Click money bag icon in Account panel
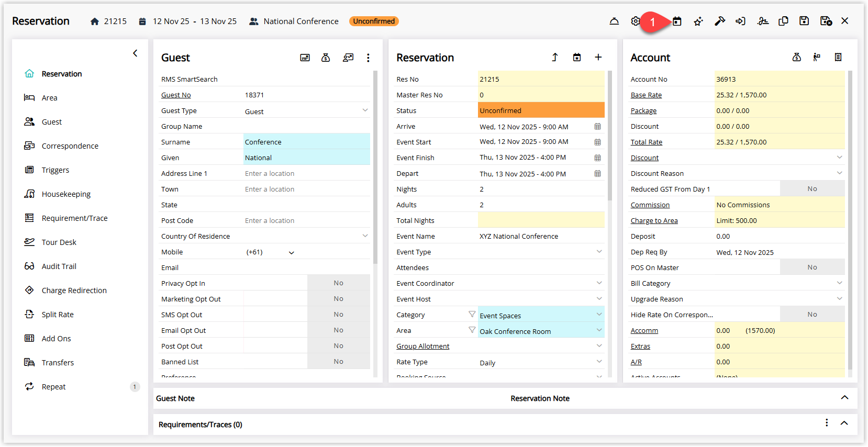This screenshot has height=447, width=868. click(797, 58)
